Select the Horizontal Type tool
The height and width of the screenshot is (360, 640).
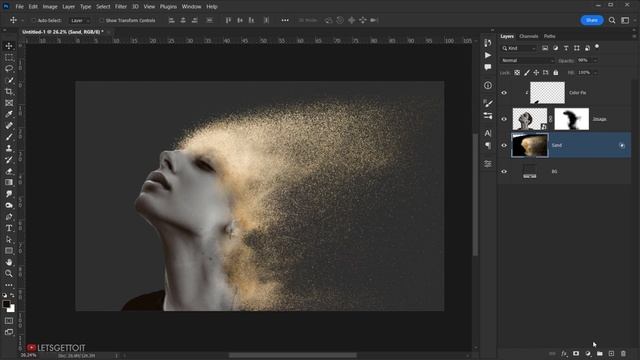[x=9, y=228]
